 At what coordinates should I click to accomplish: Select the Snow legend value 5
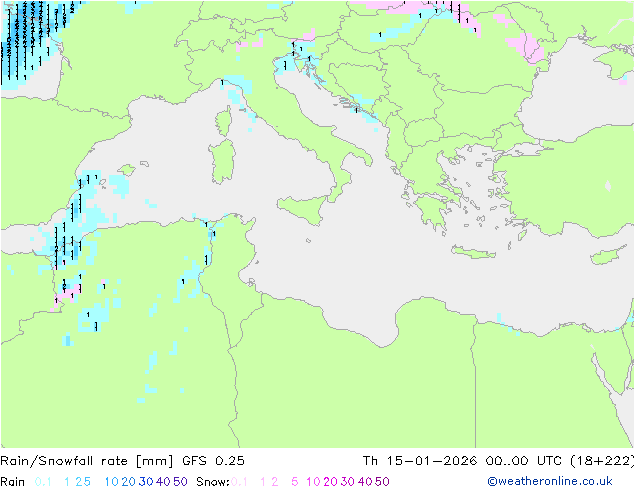[x=294, y=482]
